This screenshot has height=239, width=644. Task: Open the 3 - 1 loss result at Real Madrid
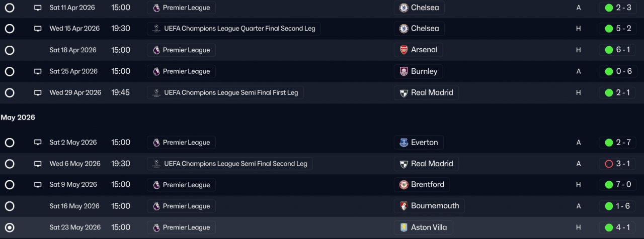pos(617,164)
